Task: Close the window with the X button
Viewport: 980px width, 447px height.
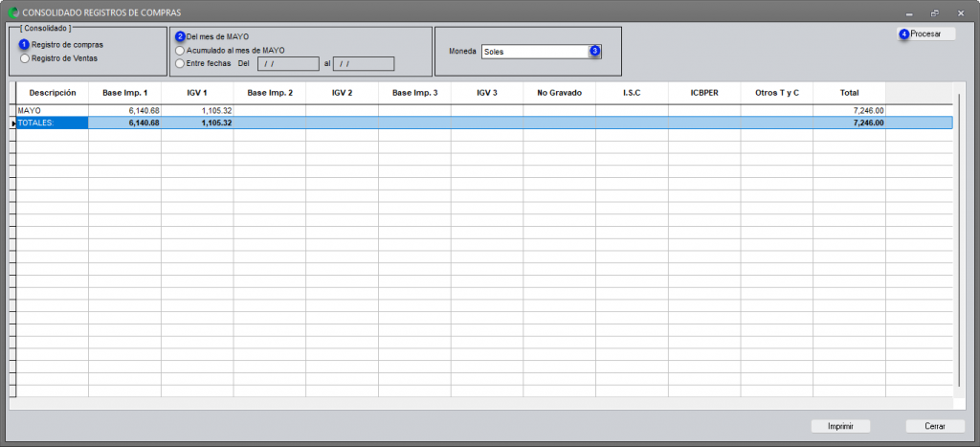Action: (961, 13)
